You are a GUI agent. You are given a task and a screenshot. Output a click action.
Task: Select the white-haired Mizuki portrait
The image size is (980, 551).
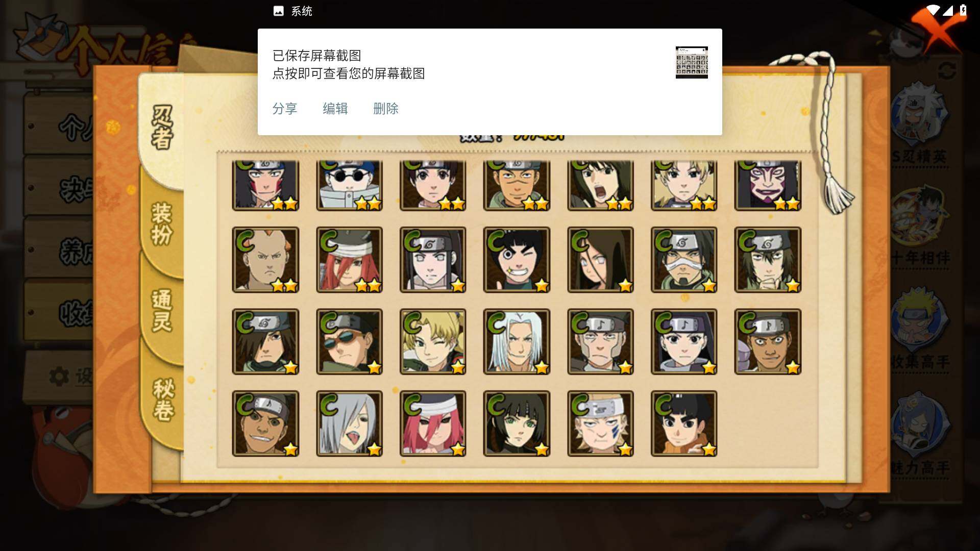click(517, 342)
